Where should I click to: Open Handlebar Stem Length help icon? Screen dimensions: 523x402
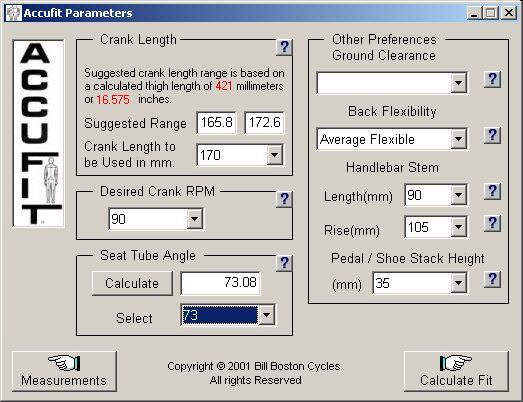click(x=492, y=191)
